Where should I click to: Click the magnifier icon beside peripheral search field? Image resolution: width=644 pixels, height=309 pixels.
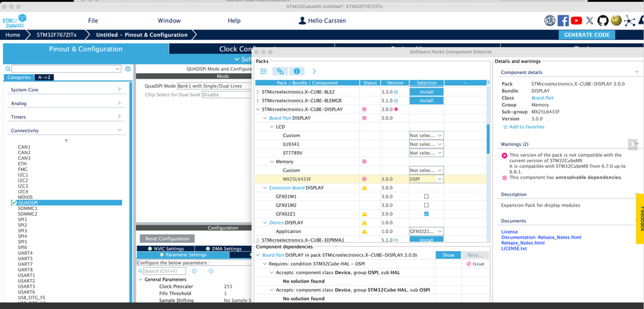(8, 69)
